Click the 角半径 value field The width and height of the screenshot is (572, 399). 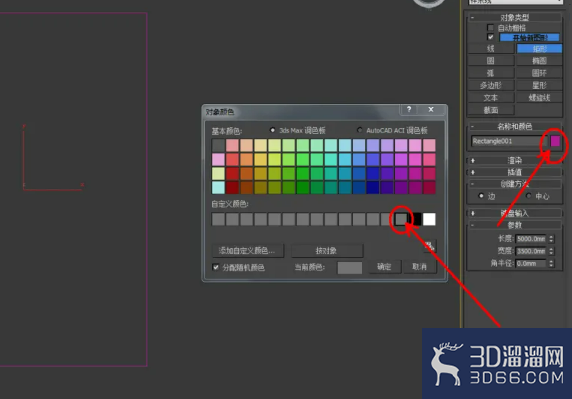[531, 263]
